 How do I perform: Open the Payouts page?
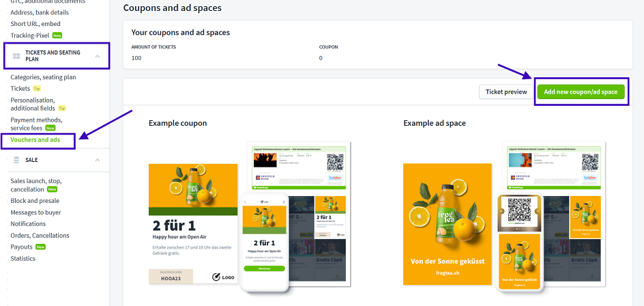point(21,247)
